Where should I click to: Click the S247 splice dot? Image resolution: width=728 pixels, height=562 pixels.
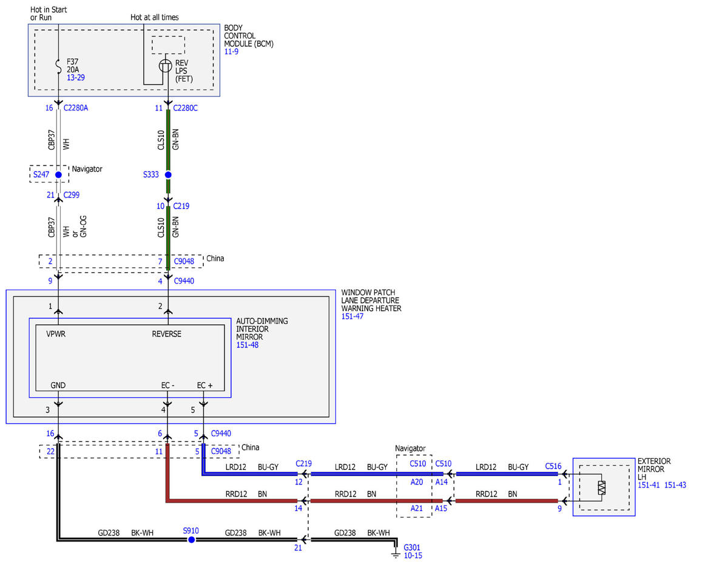(x=58, y=175)
